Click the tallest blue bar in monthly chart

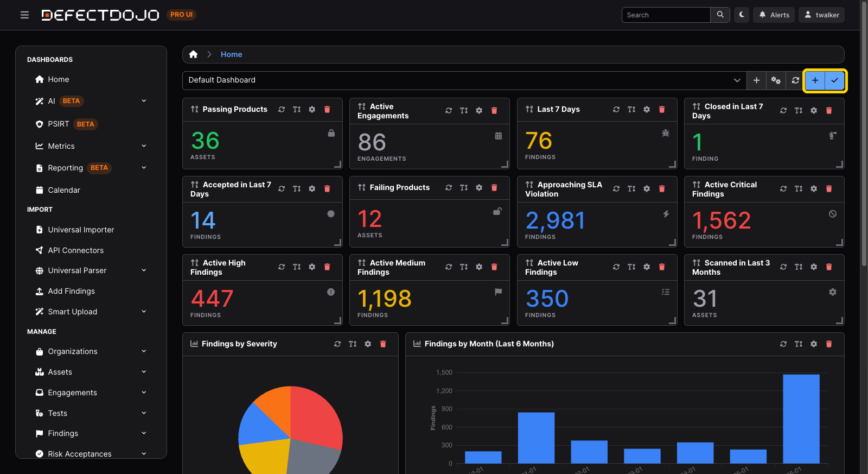click(x=801, y=419)
